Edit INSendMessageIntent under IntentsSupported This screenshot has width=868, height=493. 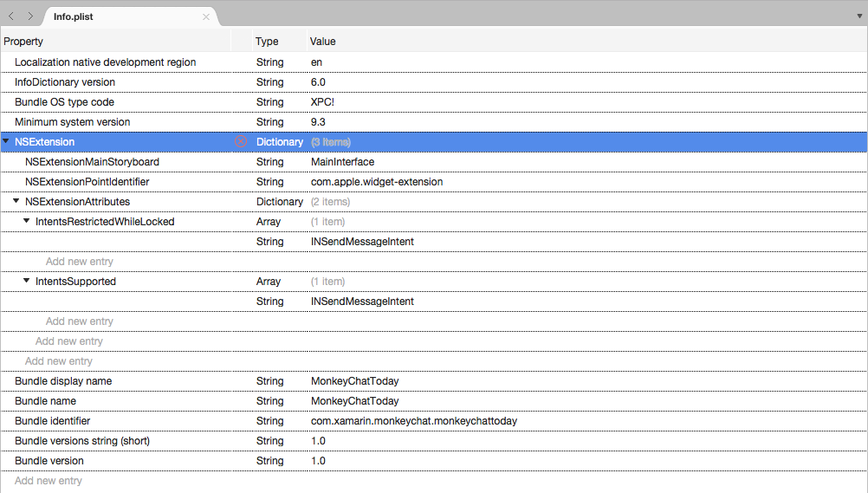pos(363,302)
